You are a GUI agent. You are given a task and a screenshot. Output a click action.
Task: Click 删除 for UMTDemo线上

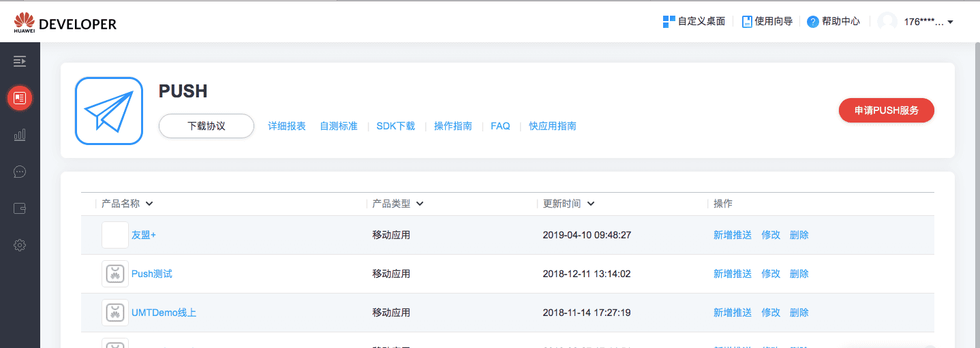click(799, 313)
